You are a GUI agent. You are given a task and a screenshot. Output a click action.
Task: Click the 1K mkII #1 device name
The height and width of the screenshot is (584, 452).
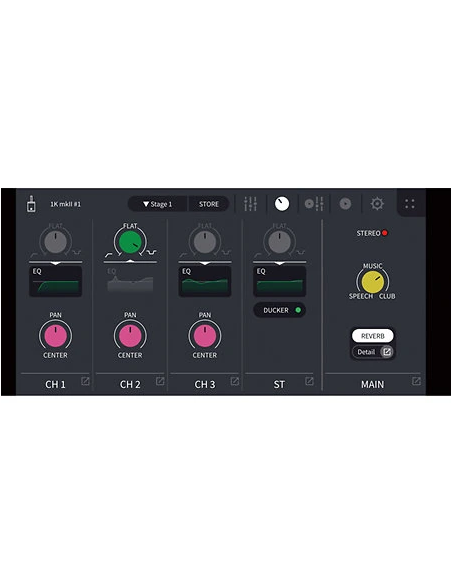click(66, 204)
